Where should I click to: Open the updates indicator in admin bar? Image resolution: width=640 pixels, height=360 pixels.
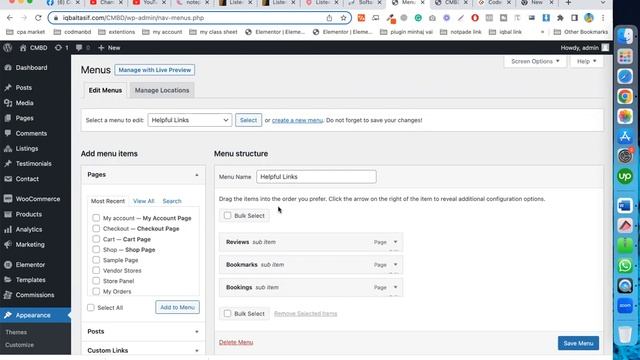point(61,48)
